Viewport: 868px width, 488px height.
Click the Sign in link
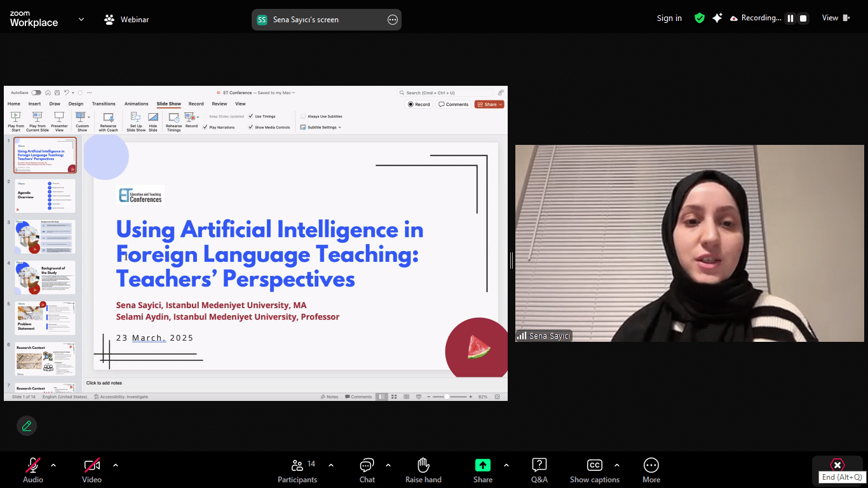click(x=669, y=18)
